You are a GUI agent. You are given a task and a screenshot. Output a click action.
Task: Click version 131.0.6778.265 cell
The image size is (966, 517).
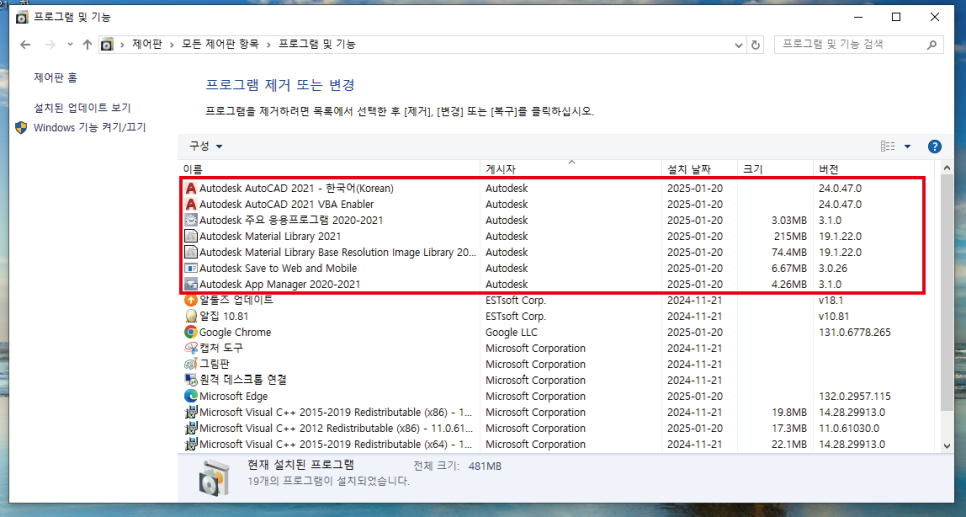coord(854,332)
